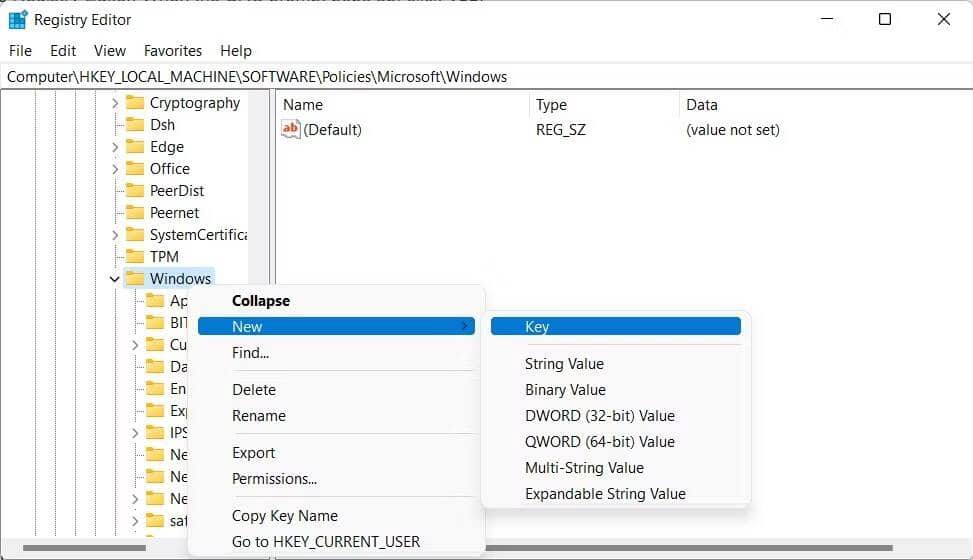
Task: Select the TPM key label
Action: pos(164,256)
